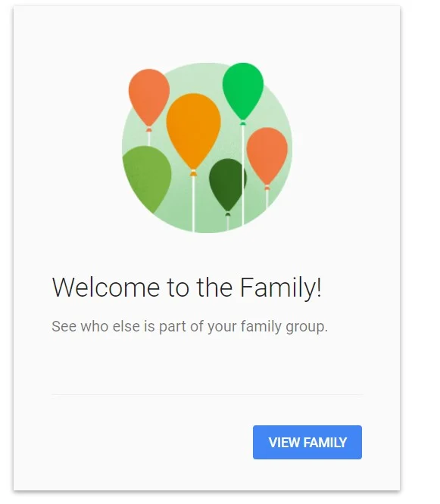Click the "Welcome to the Family!" heading
Screen dimensions: 440x504
(186, 287)
